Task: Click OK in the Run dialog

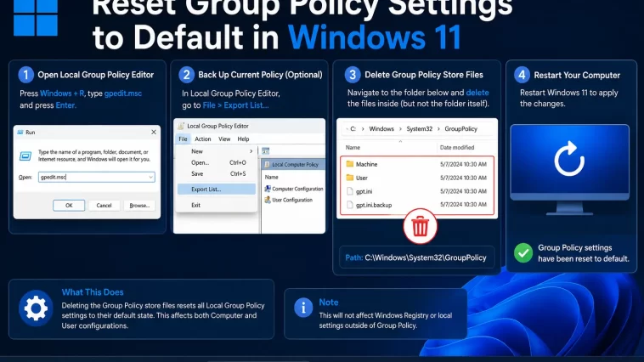Action: tap(69, 206)
